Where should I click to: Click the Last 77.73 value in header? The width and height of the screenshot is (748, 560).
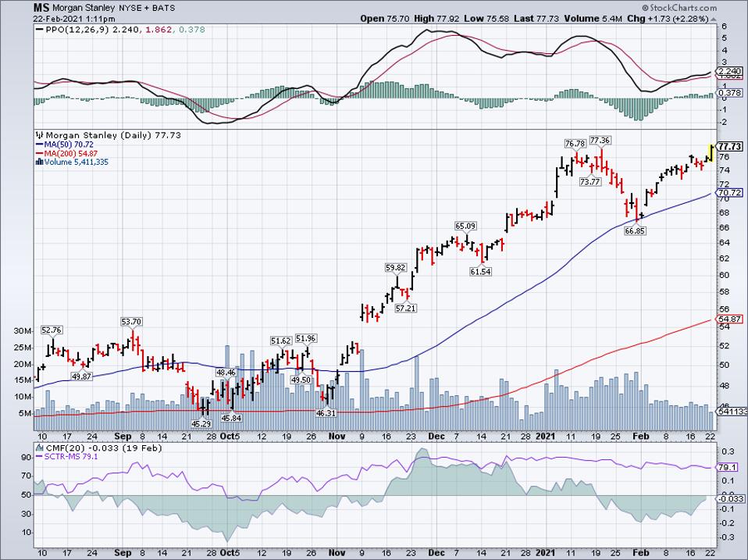point(536,19)
